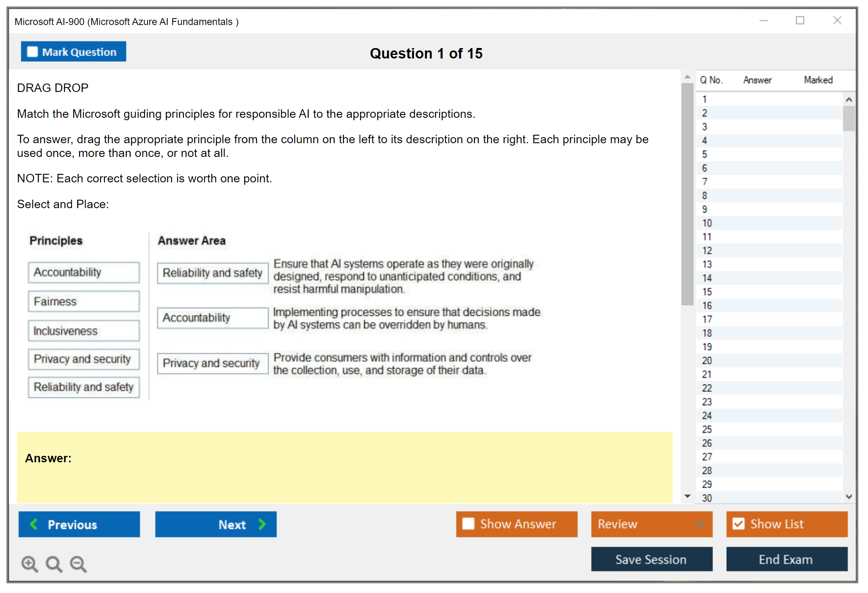Image resolution: width=868 pixels, height=593 pixels.
Task: Tick the Mark Question checkbox
Action: pos(32,52)
